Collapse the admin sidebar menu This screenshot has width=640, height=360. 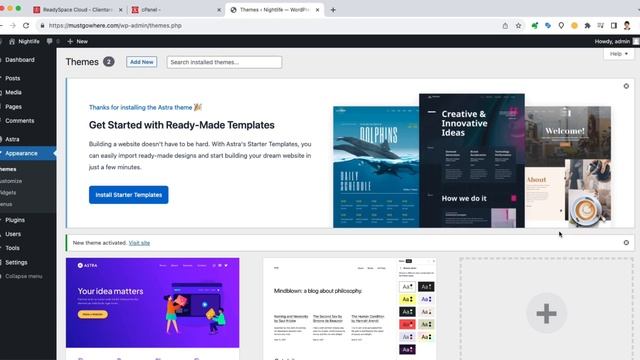(23, 276)
